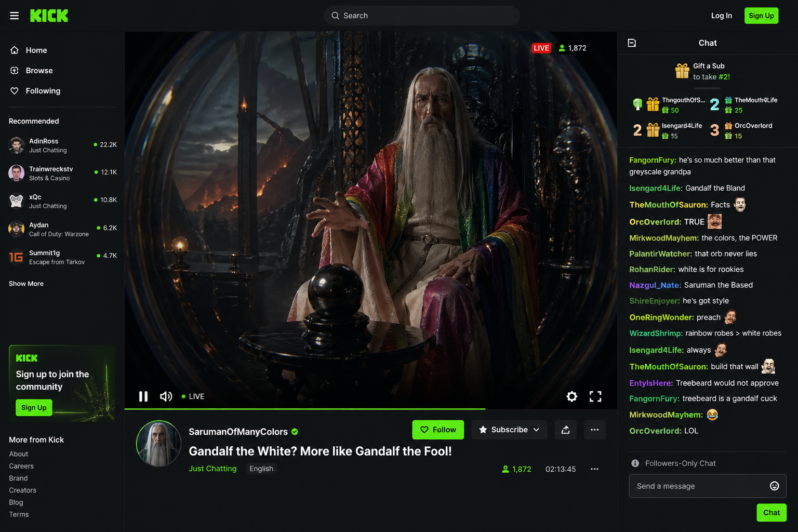798x532 pixels.
Task: Open the Careers footer link
Action: click(21, 466)
